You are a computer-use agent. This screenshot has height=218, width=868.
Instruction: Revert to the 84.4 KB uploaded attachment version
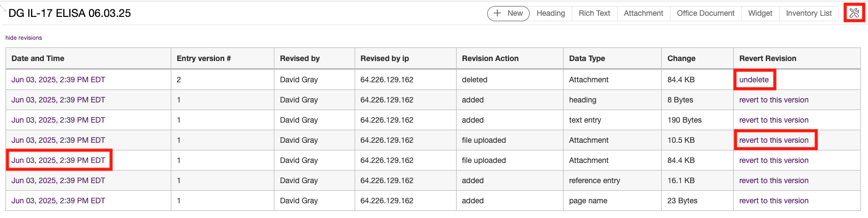click(774, 160)
